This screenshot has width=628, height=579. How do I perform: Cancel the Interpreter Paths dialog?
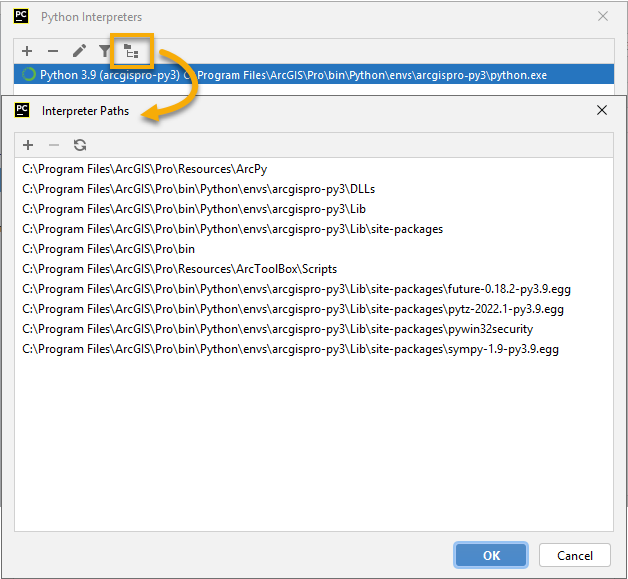[x=574, y=555]
